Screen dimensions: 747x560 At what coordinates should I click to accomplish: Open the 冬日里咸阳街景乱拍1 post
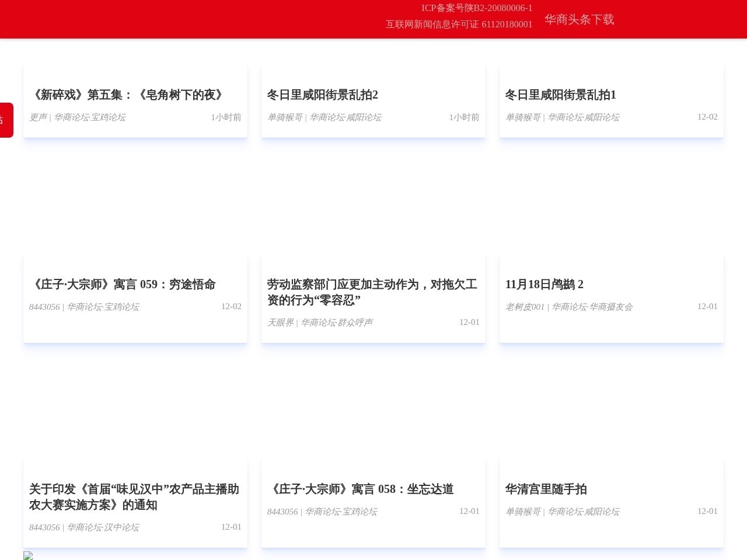[561, 94]
